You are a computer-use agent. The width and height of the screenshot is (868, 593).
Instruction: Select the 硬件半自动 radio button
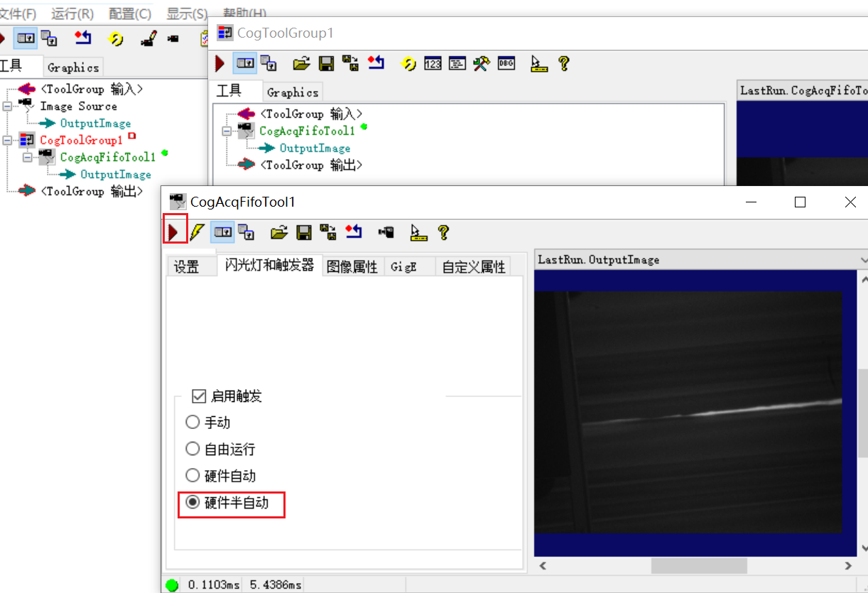click(192, 502)
